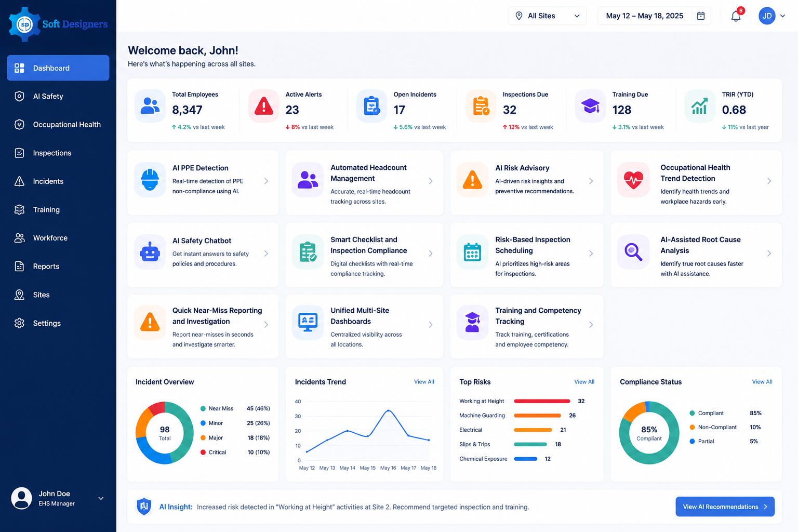Click View All in Incidents Trend
The height and width of the screenshot is (532, 798).
click(424, 382)
